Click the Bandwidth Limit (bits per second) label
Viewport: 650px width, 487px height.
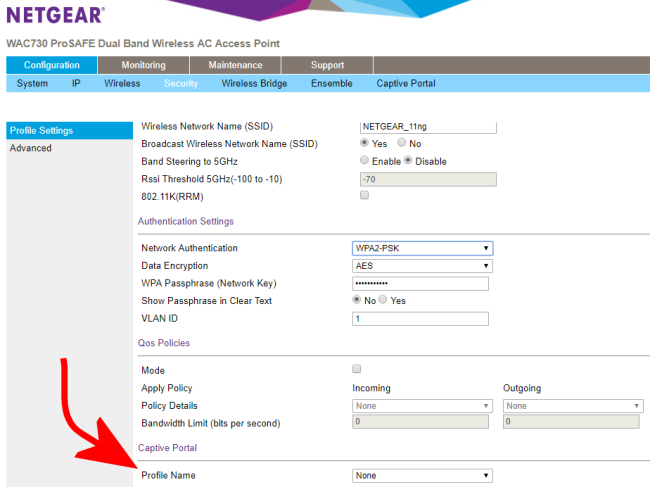211,423
